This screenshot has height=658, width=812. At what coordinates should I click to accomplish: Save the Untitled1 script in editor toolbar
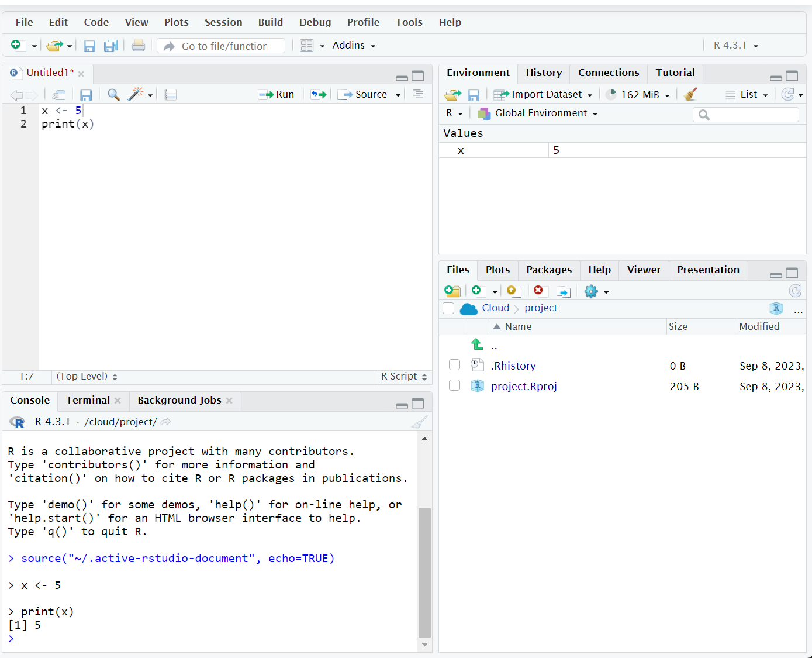pyautogui.click(x=86, y=95)
